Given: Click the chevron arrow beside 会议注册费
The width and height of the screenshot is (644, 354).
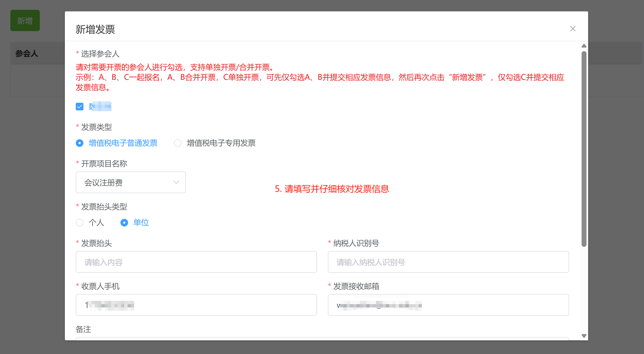Looking at the screenshot, I should point(176,182).
